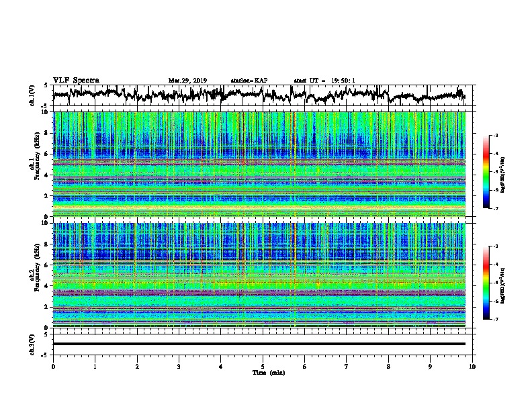Image resolution: width=532 pixels, height=411 pixels.
Task: Click the "Time (min)" axis label
Action: pos(269,373)
